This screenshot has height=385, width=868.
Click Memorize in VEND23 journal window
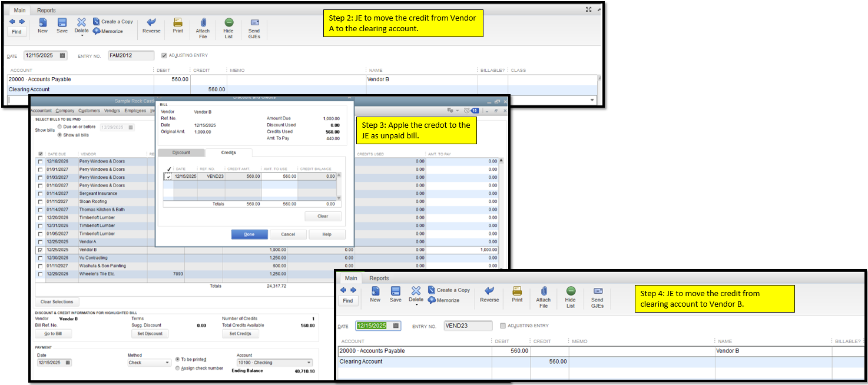tap(444, 300)
